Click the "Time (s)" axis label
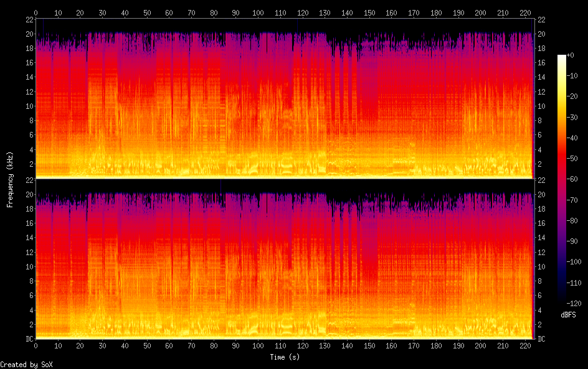The height and width of the screenshot is (369, 588). (x=285, y=357)
